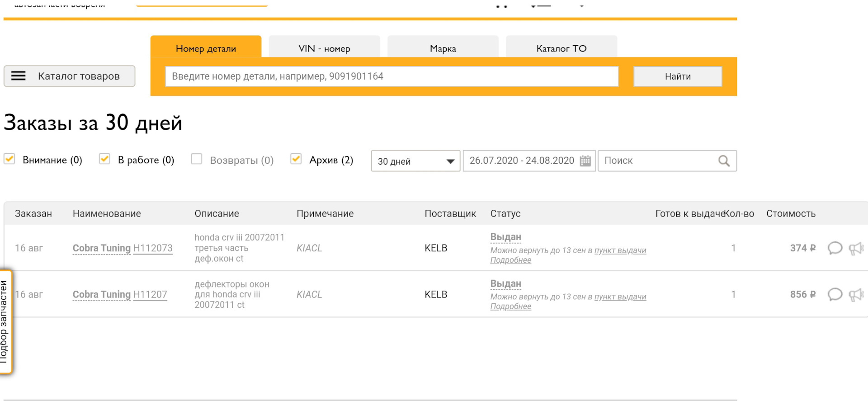This screenshot has width=868, height=401.
Task: Toggle the В работе (0) checkbox
Action: (104, 159)
